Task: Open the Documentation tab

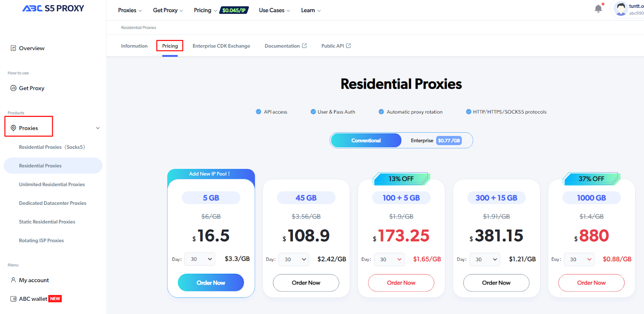Action: [x=285, y=46]
